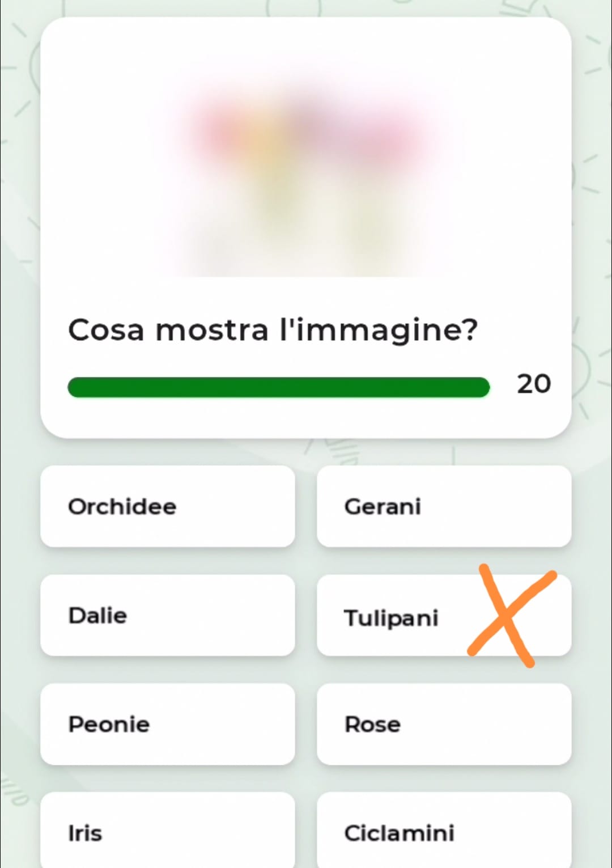Image resolution: width=612 pixels, height=868 pixels.
Task: Click the countdown number 20
Action: tap(533, 384)
